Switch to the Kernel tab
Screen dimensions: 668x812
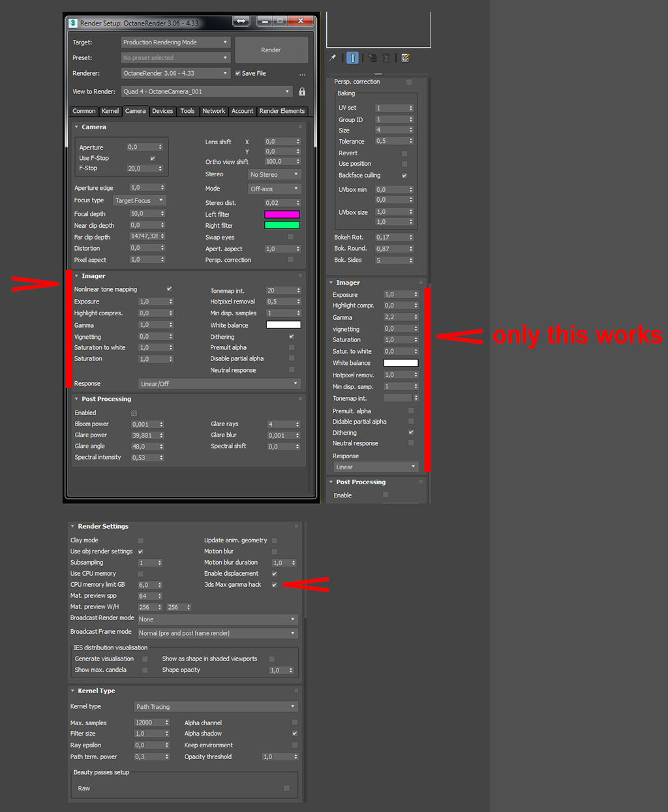tap(110, 111)
